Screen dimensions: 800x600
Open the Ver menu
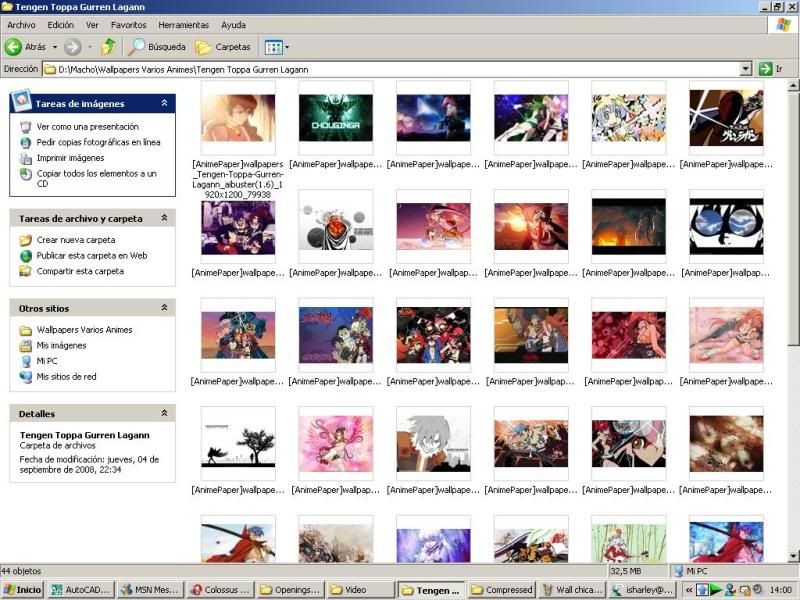[92, 25]
